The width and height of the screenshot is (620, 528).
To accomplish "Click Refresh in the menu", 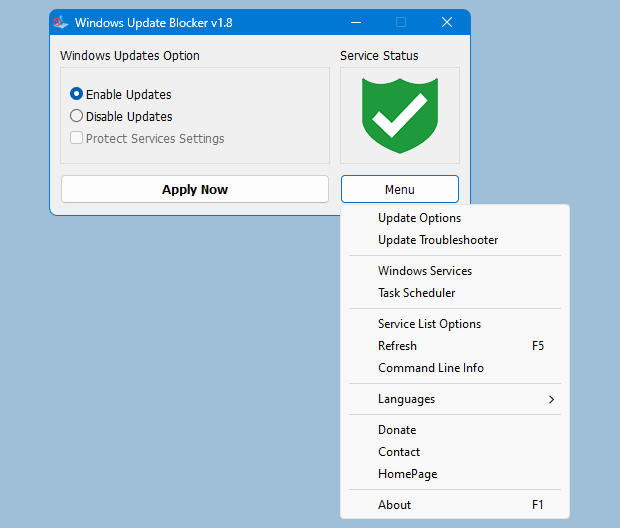I will (x=397, y=346).
